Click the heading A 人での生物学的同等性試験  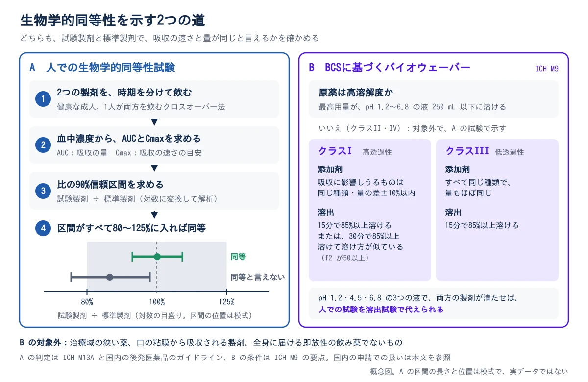(x=102, y=68)
